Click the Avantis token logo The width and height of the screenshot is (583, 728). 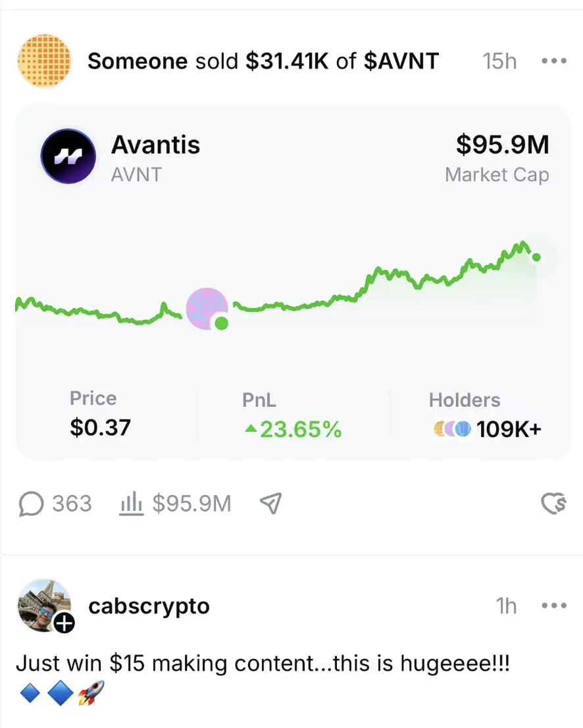[68, 156]
